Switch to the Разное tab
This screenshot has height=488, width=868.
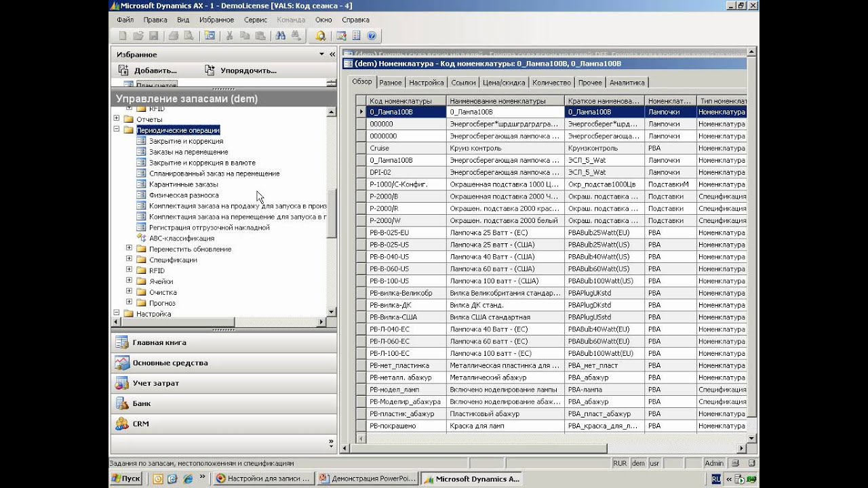391,83
